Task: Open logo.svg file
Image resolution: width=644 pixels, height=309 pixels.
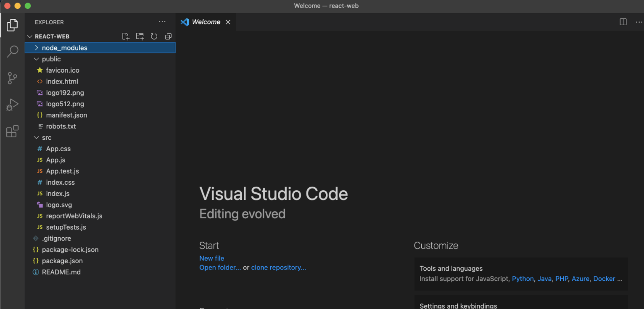Action: [x=100, y=205]
